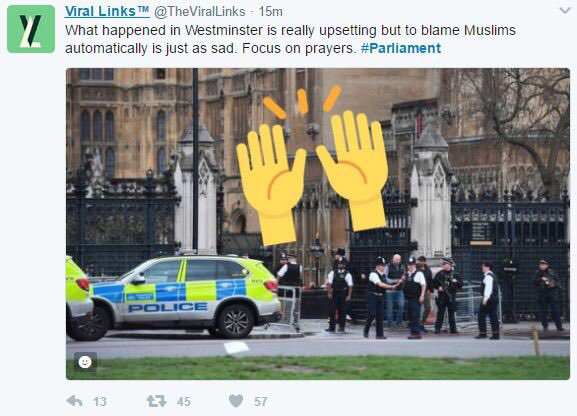Click the raised hands emoji sticker
This screenshot has width=577, height=416.
(312, 166)
